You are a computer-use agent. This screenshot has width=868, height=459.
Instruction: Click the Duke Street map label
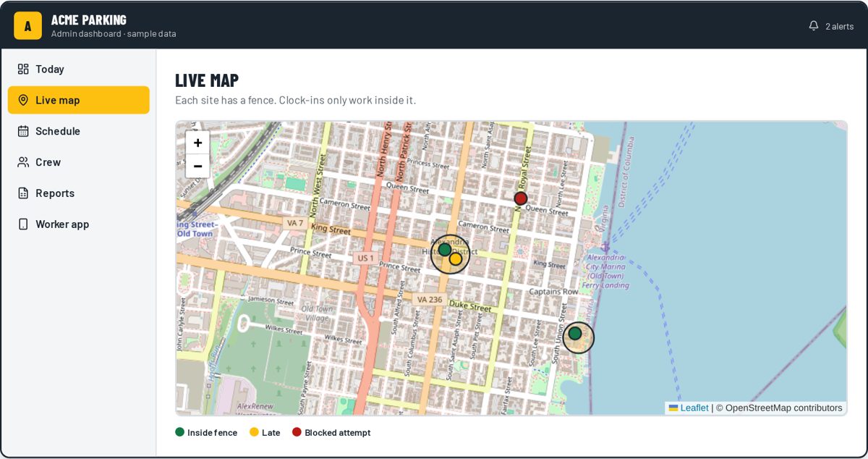(470, 306)
